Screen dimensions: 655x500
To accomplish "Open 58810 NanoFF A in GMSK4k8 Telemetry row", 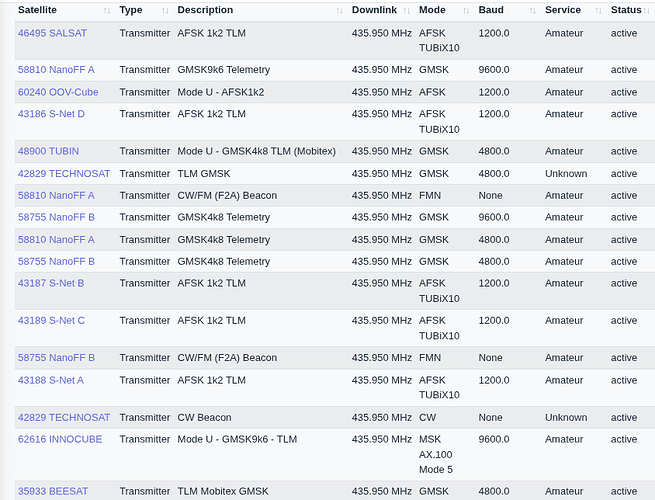I will [56, 240].
